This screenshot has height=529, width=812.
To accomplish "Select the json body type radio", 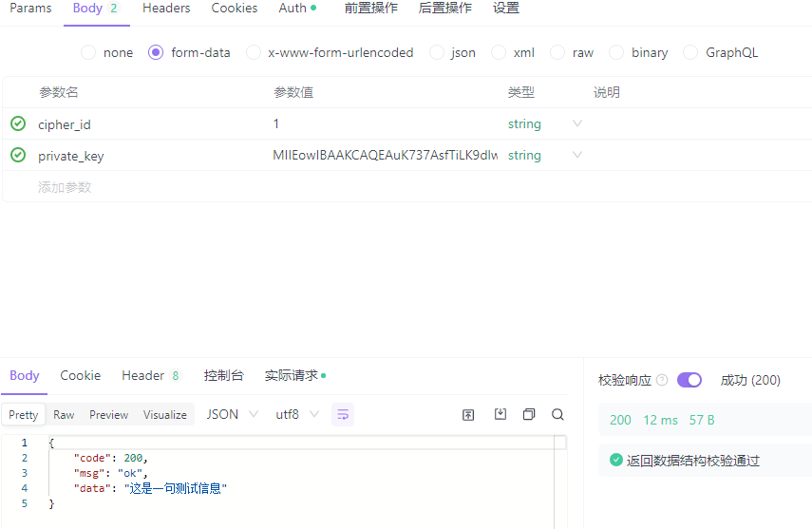I will pyautogui.click(x=437, y=52).
